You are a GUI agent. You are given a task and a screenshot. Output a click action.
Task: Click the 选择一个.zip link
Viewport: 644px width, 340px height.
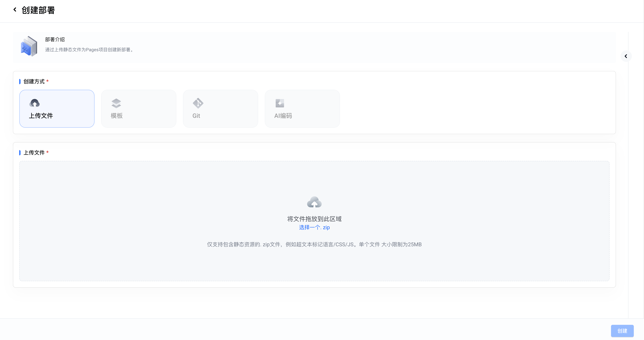tap(314, 227)
